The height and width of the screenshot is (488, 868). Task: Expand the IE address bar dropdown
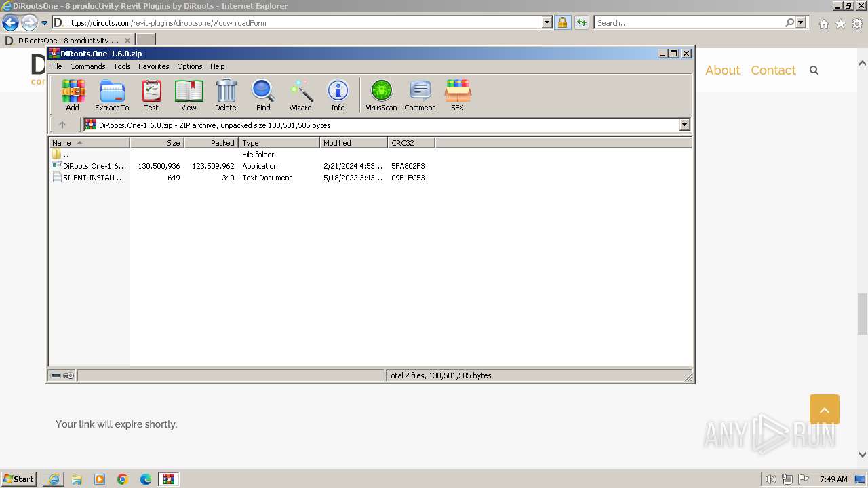pyautogui.click(x=547, y=22)
